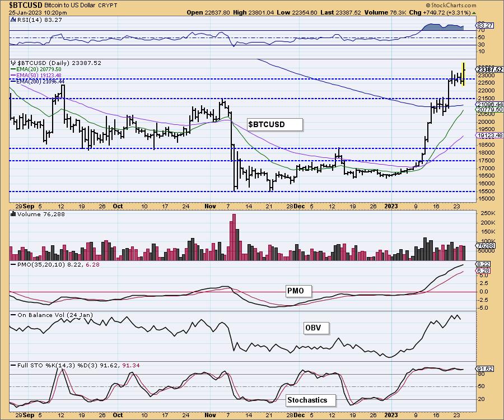Click the shaded overbought RSI area

click(444, 27)
